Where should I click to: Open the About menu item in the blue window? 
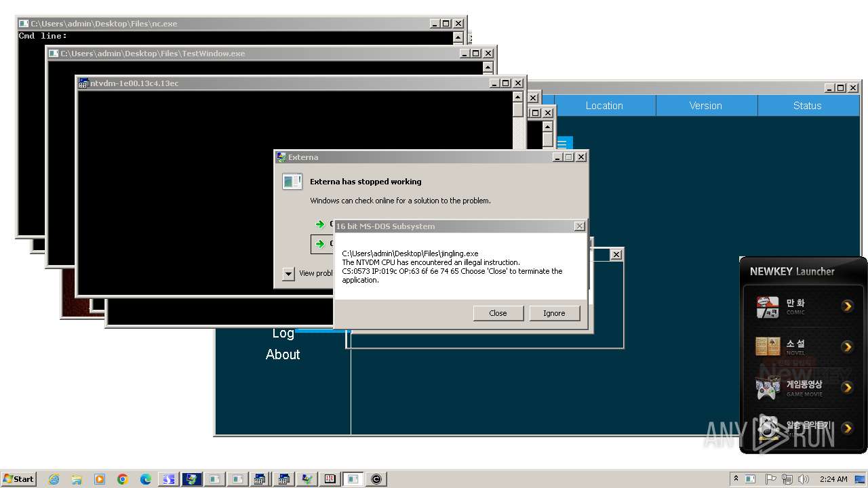283,354
